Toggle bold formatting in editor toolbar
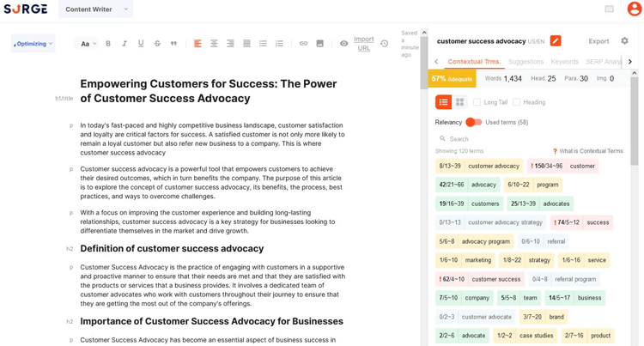644x346 pixels. pyautogui.click(x=108, y=44)
